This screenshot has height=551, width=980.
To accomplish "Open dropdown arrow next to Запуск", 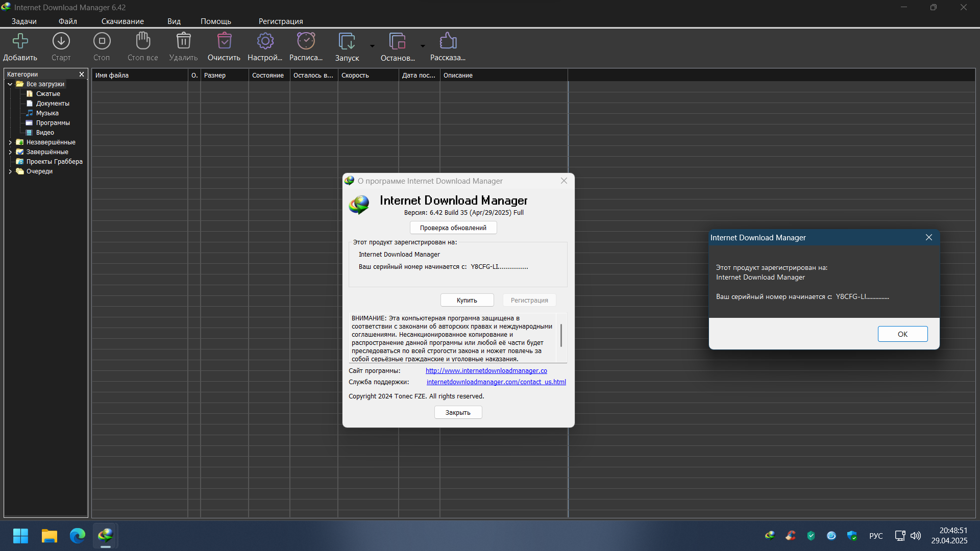I will tap(372, 46).
